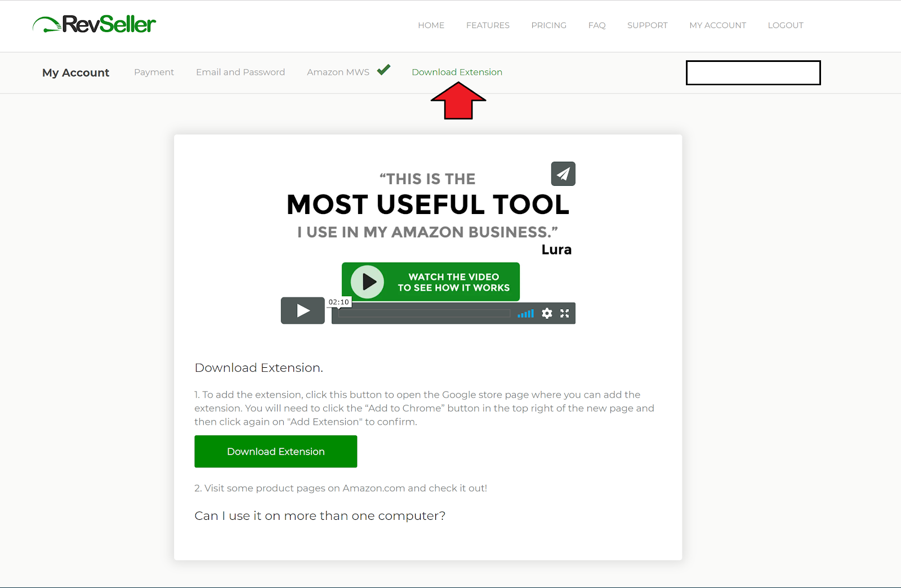
Task: Select the Amazon MWS tab
Action: pos(338,72)
